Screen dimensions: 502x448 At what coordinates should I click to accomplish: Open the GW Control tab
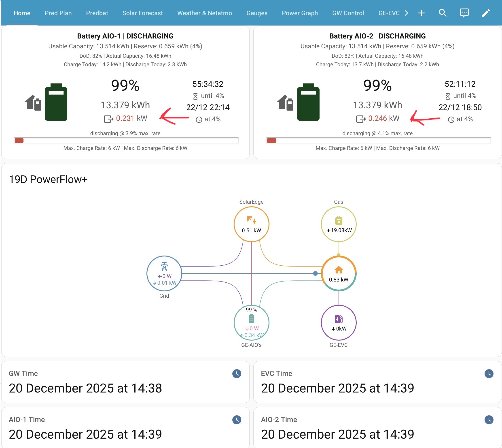tap(348, 13)
